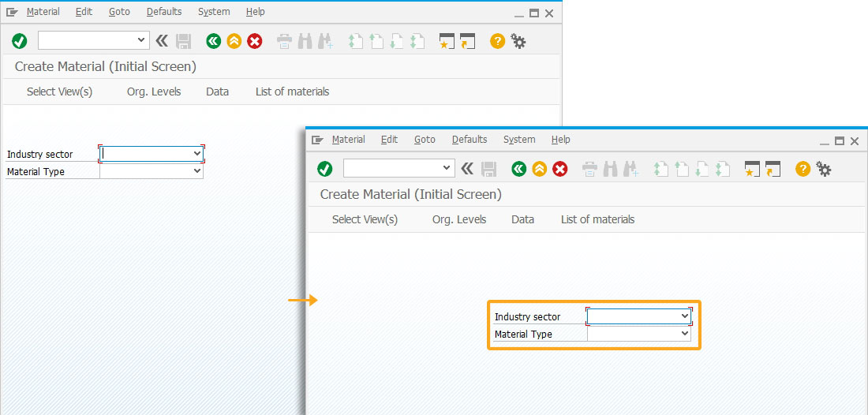The height and width of the screenshot is (415, 868).
Task: Click Print icon in front window
Action: 590,170
